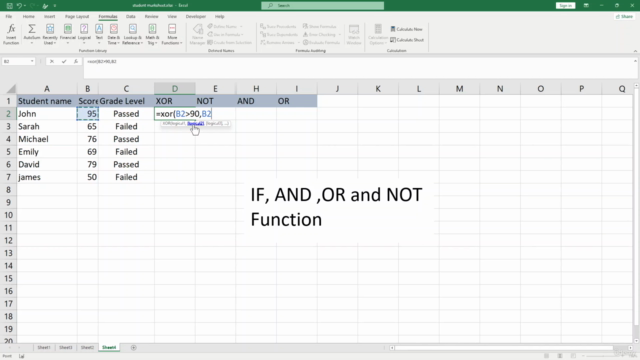
Task: Click the Calculate Sheet button
Action: [x=407, y=40]
